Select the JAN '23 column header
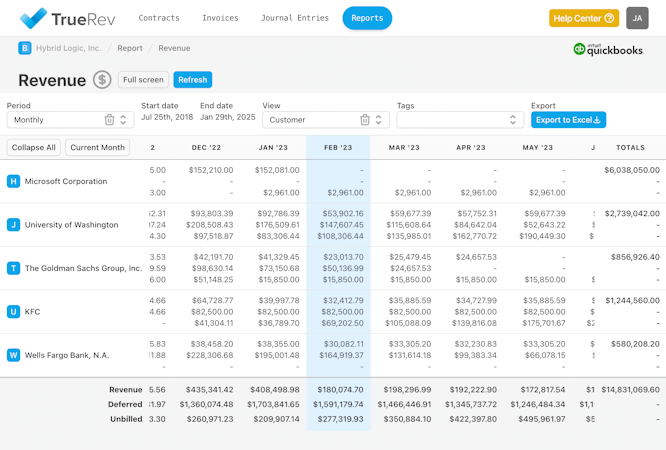Image resolution: width=666 pixels, height=450 pixels. (x=273, y=147)
